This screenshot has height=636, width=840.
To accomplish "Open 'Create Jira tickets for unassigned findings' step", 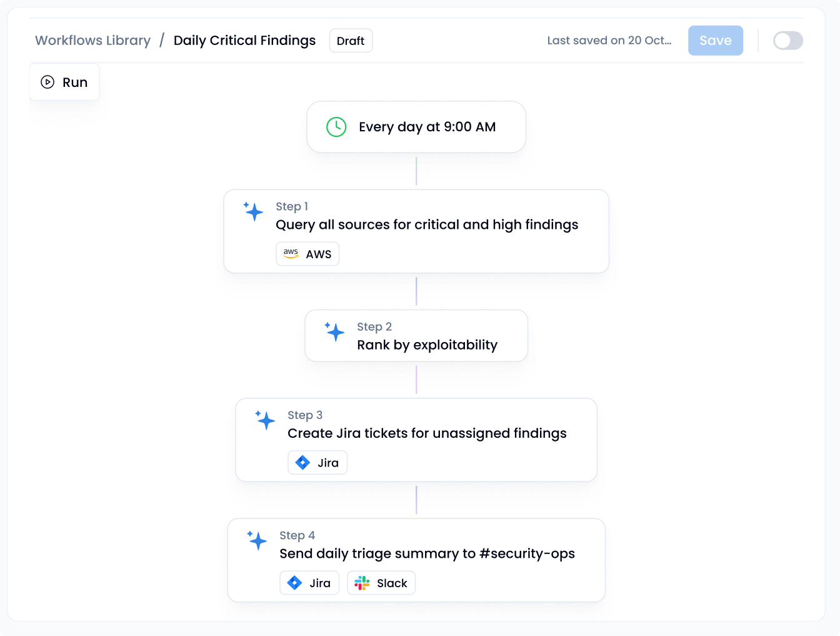I will point(427,433).
